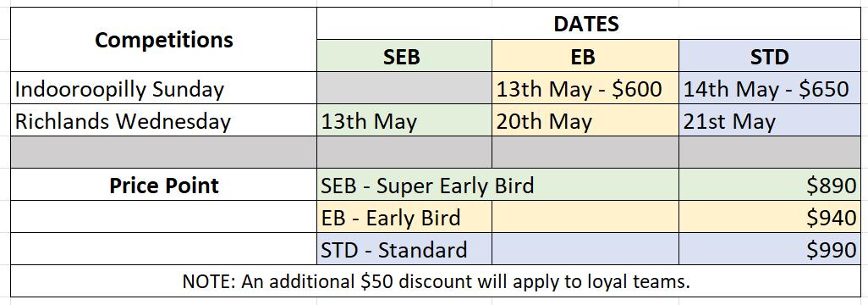Click the loyal teams discount NOTE row
The width and height of the screenshot is (868, 305).
tap(436, 280)
